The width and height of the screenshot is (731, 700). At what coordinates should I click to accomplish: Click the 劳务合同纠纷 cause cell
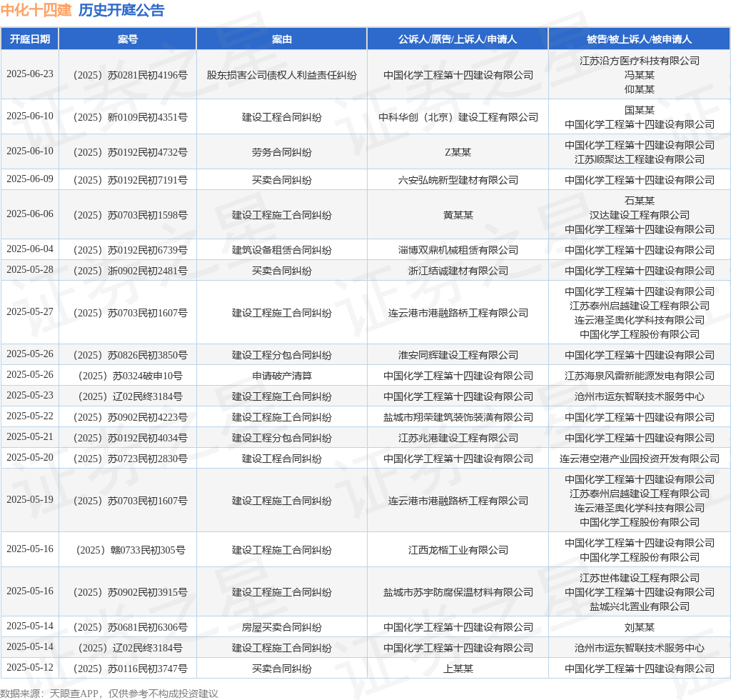click(281, 152)
